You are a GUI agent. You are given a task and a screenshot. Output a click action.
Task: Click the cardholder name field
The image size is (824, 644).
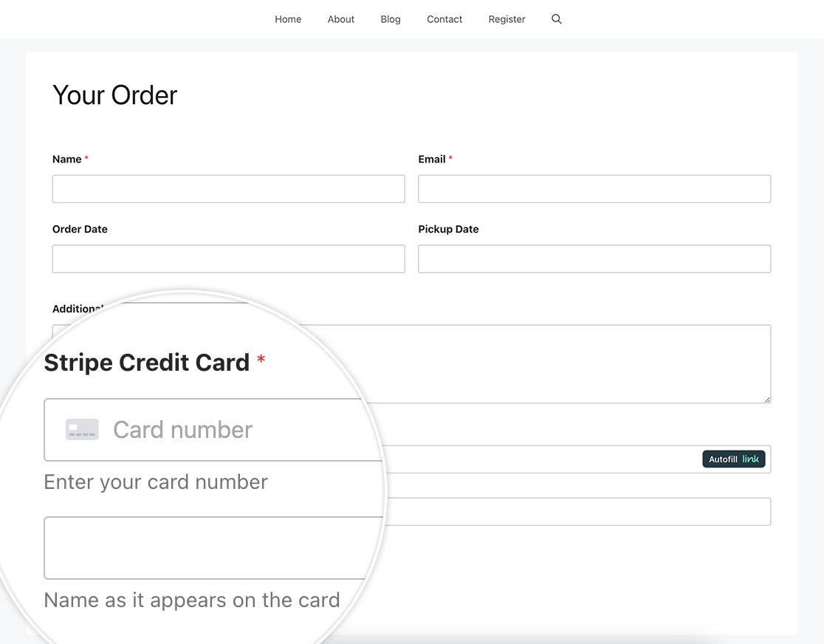click(x=207, y=548)
